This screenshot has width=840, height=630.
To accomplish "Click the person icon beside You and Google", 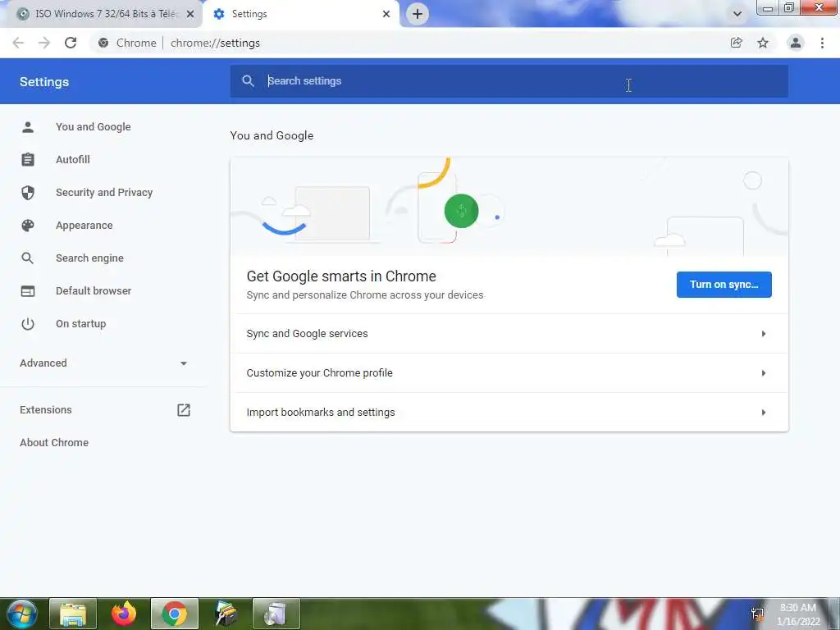I will click(28, 127).
